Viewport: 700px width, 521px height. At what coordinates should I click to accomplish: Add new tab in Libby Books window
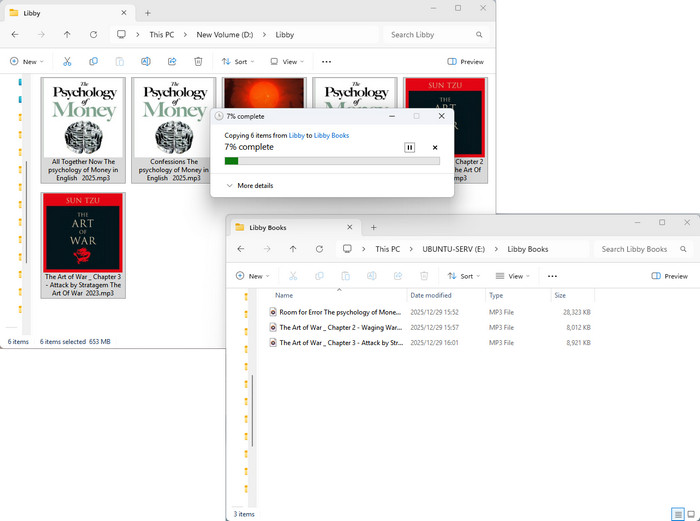point(374,227)
